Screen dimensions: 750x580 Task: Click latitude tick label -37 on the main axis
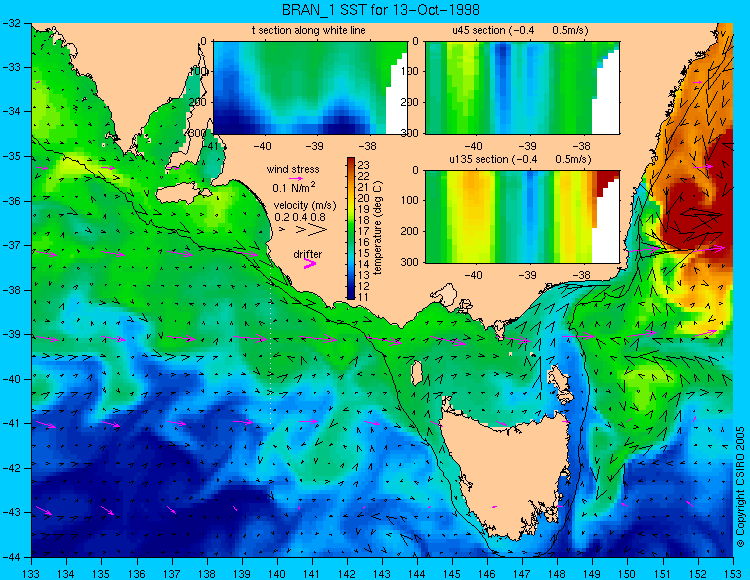12,245
